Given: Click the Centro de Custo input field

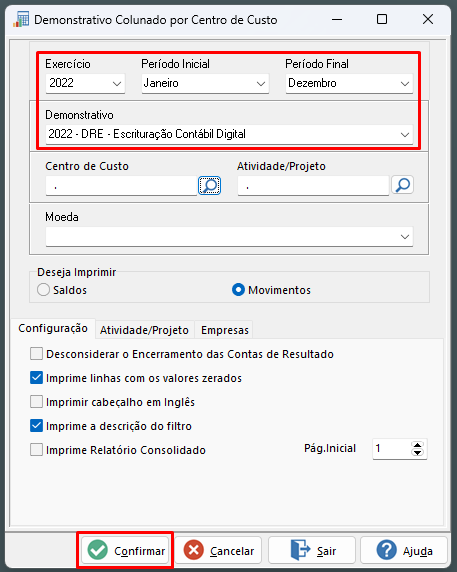Looking at the screenshot, I should (x=121, y=186).
